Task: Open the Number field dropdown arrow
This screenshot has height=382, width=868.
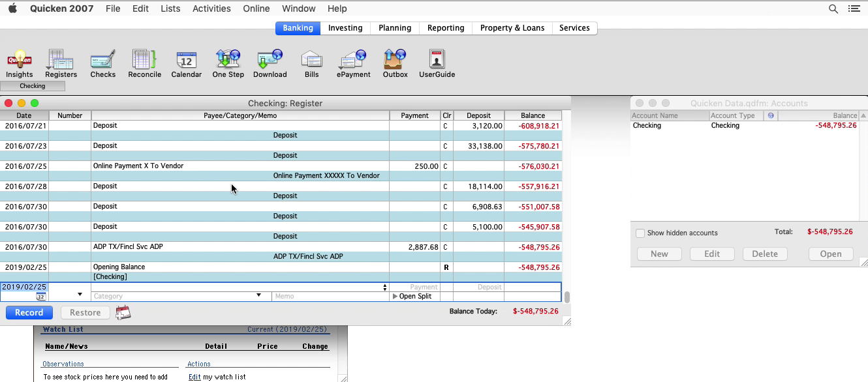Action: 80,295
